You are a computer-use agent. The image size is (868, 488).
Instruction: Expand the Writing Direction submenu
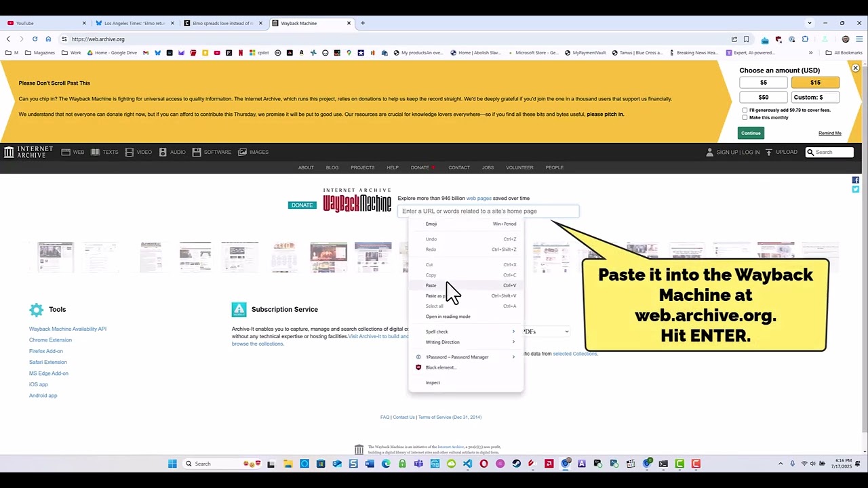[x=466, y=342]
